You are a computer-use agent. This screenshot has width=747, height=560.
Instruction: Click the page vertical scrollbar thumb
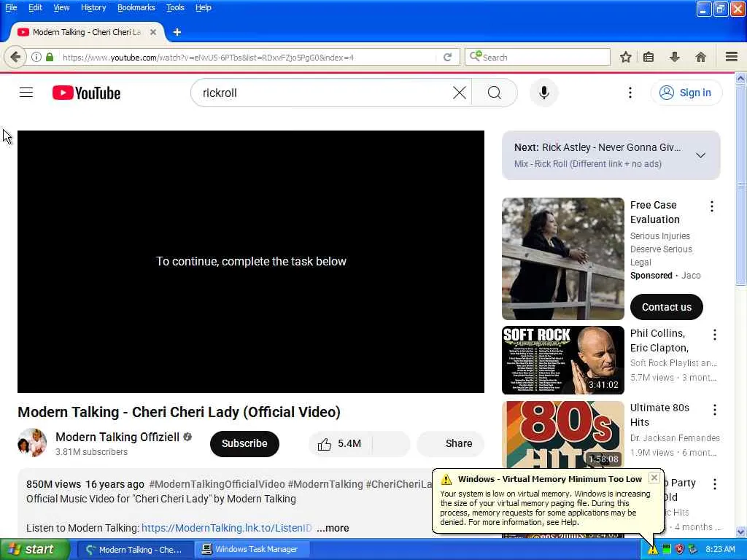pyautogui.click(x=740, y=186)
